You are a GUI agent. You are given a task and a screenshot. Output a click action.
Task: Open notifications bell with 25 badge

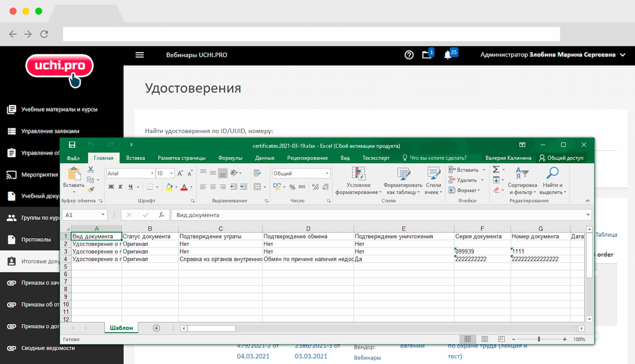(x=448, y=55)
